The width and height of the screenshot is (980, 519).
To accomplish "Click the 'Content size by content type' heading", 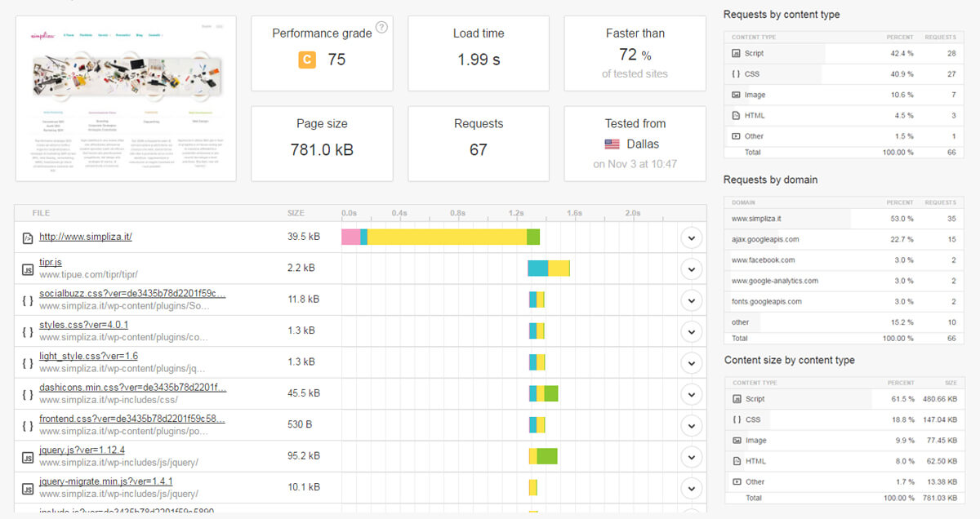I will (790, 360).
